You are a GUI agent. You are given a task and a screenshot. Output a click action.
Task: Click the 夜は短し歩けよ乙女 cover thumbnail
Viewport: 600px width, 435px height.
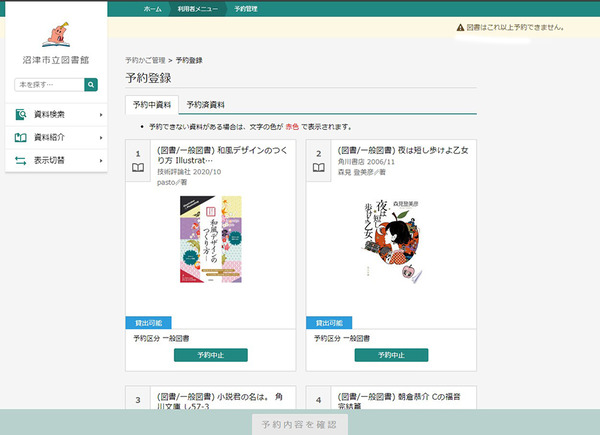coord(391,242)
